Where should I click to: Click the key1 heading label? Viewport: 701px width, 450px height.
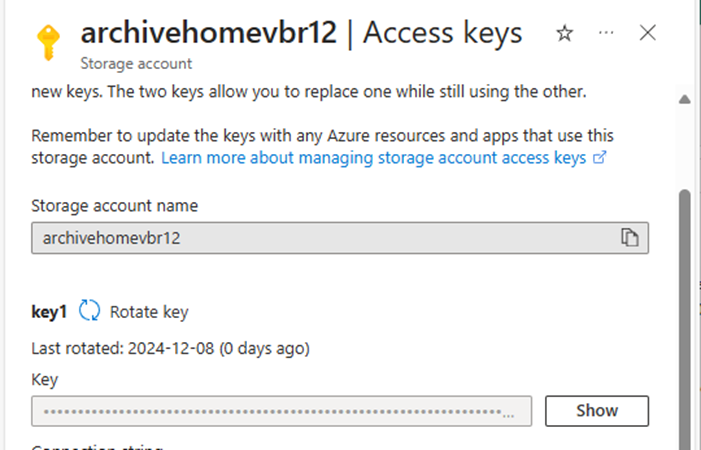(49, 311)
